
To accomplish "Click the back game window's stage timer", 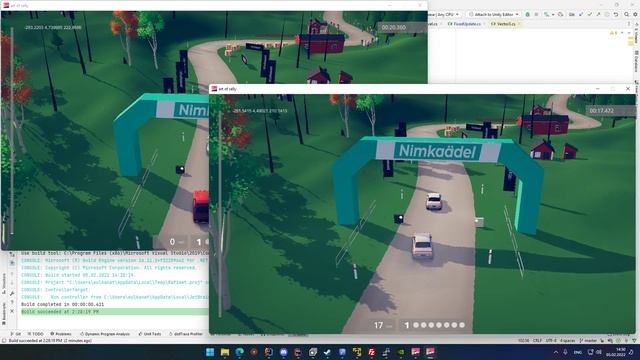I will tap(393, 27).
